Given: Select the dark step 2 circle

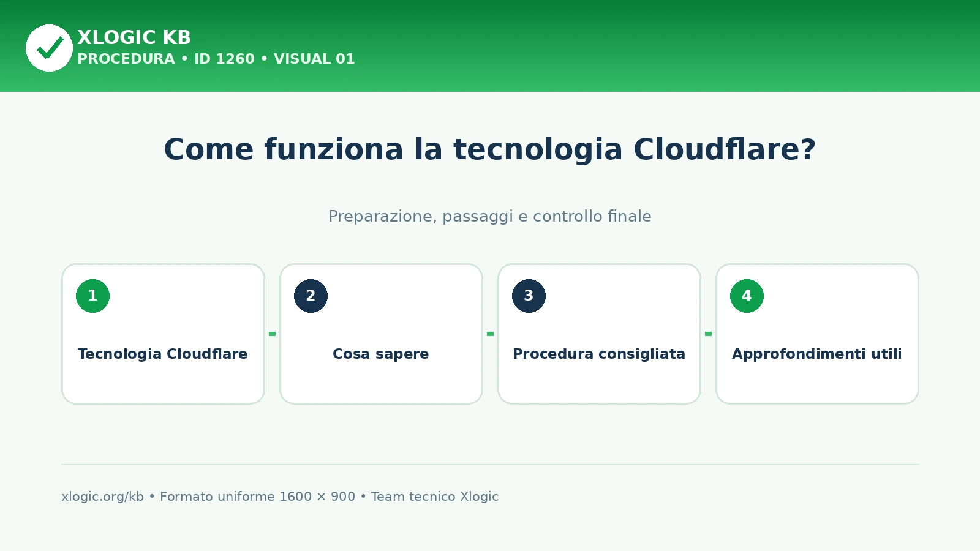Looking at the screenshot, I should (311, 296).
